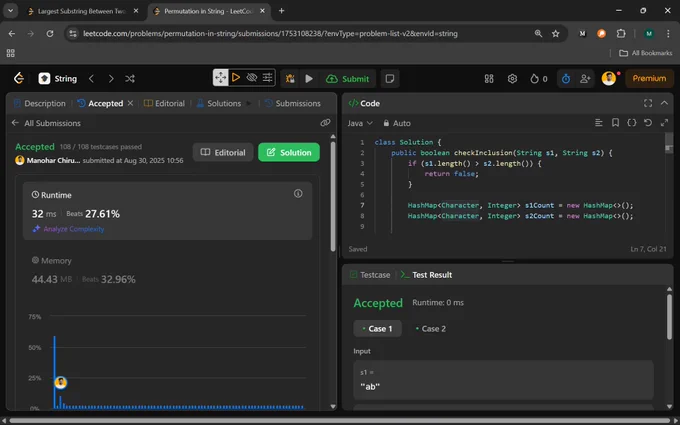Toggle the crossed-eye hide icon
This screenshot has width=680, height=425.
tap(252, 78)
